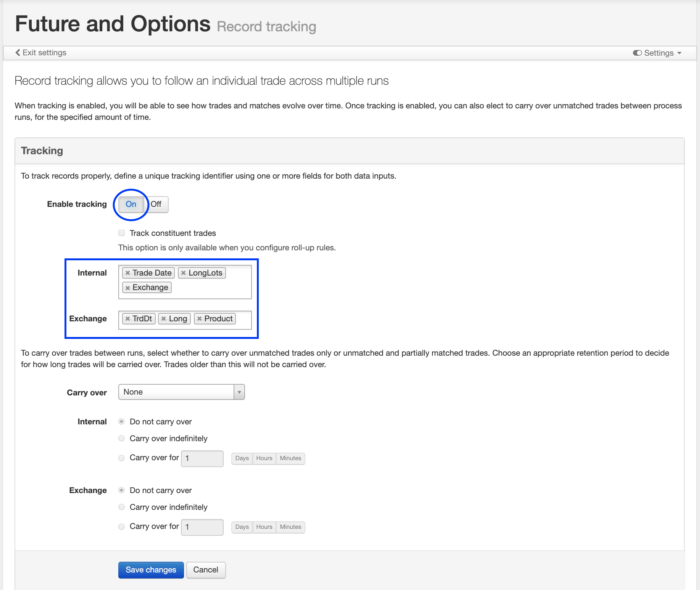Remove the LongLots tag
This screenshot has height=590, width=700.
coord(184,273)
